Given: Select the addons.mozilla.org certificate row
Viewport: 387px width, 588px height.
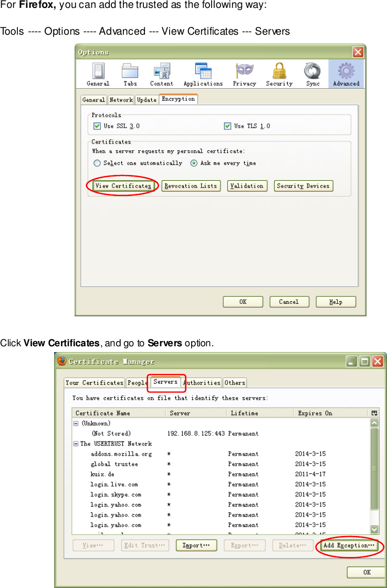Looking at the screenshot, I should coord(221,454).
